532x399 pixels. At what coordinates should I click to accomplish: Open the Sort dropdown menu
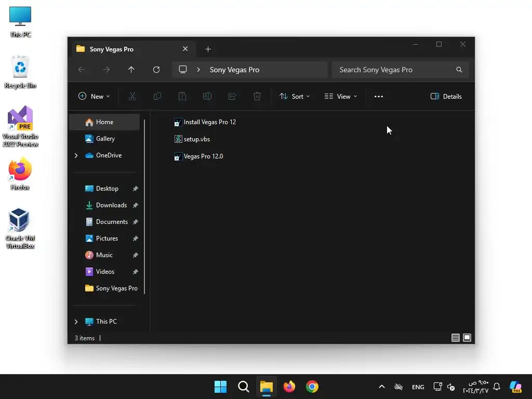[x=295, y=97]
